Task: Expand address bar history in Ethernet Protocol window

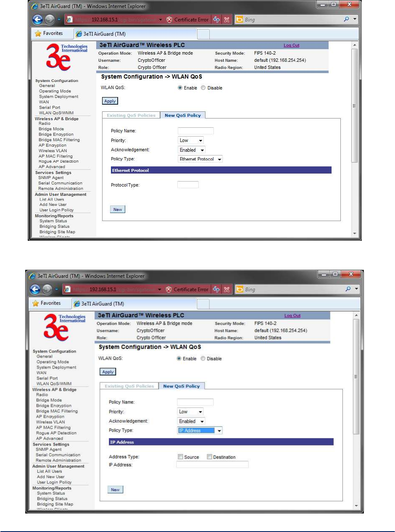Action: pos(160,20)
